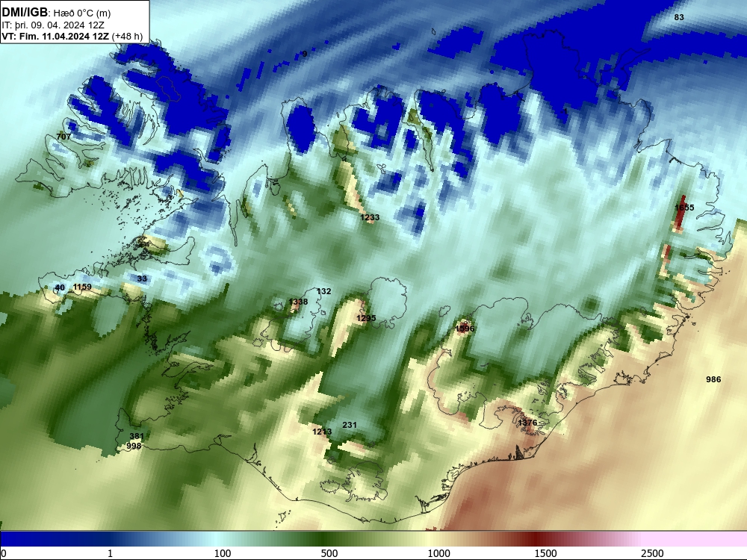Click the value 1233 on the map
747x560 pixels.
(x=370, y=217)
